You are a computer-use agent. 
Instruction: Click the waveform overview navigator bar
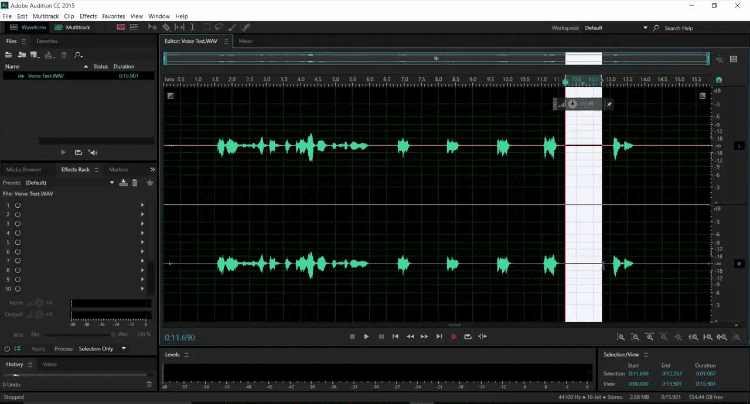pos(436,59)
